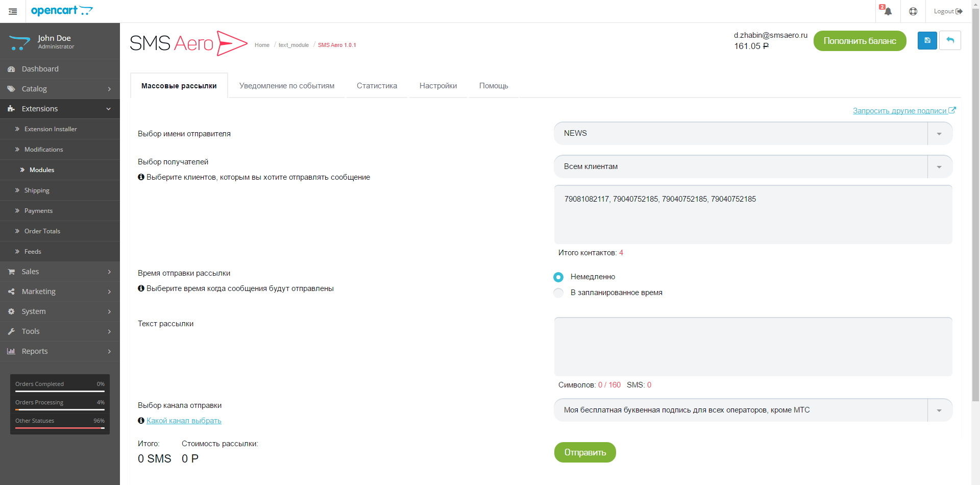Click the Текст рассылки message text area
This screenshot has width=980, height=485.
click(x=753, y=347)
